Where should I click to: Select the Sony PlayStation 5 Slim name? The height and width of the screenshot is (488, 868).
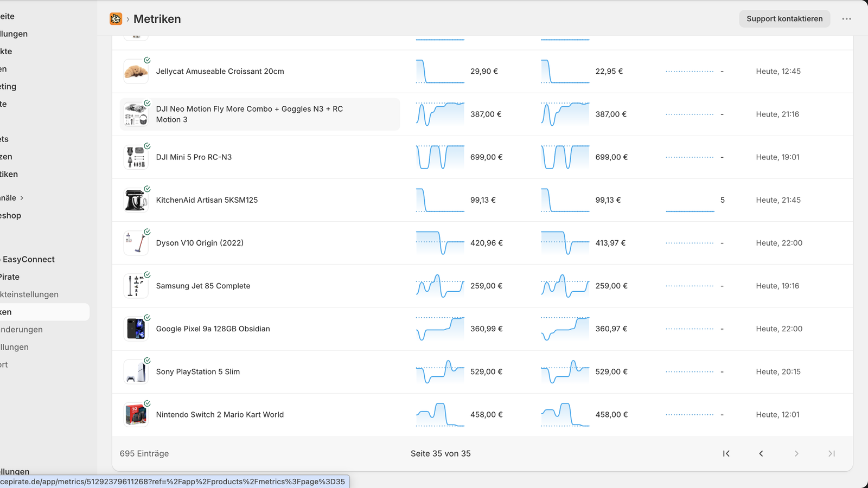tap(198, 371)
